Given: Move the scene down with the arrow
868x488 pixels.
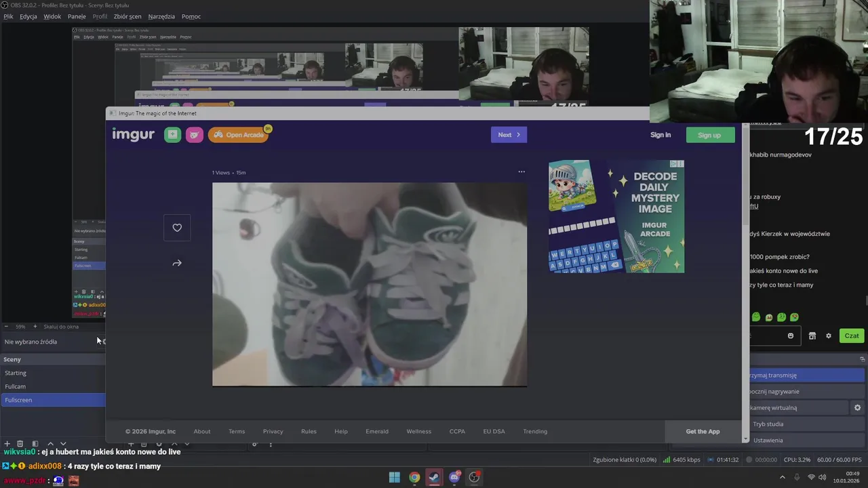Looking at the screenshot, I should (63, 443).
